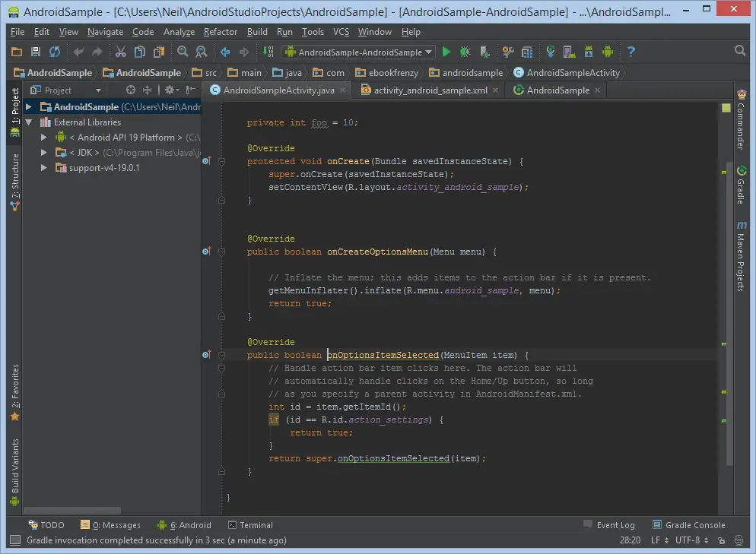Open the AndroidSample-AndroidSample run configuration dropdown
This screenshot has height=554, width=756.
(x=358, y=52)
